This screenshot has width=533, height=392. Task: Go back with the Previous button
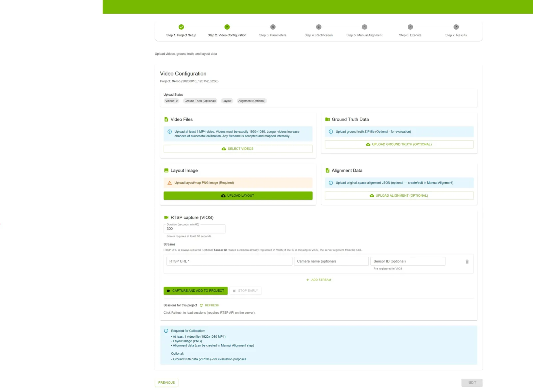[x=167, y=383]
